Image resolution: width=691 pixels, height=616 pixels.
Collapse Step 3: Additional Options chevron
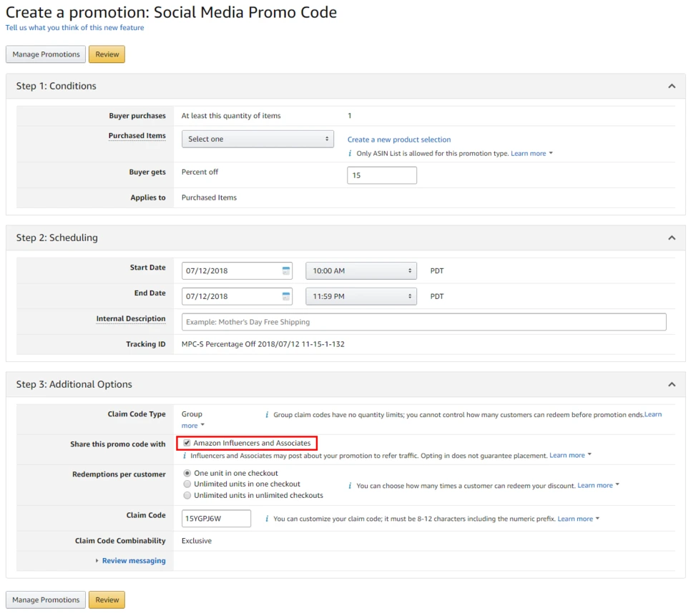point(672,384)
